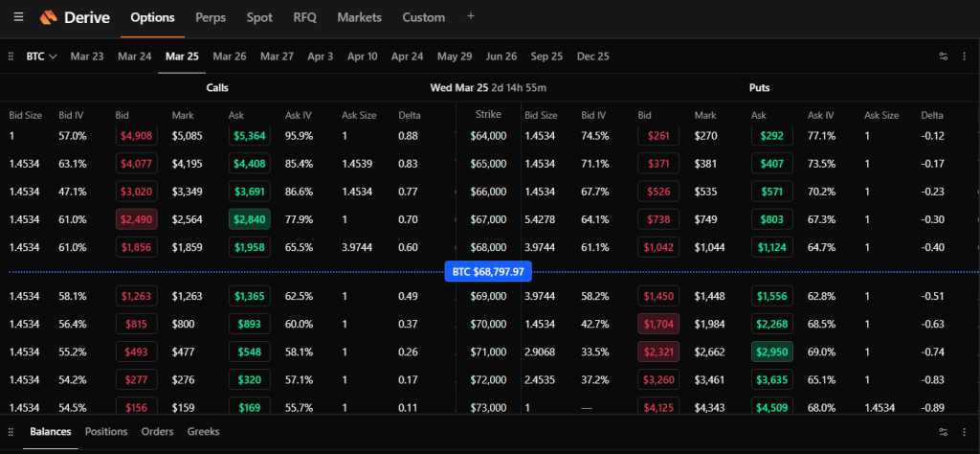980x454 pixels.
Task: Select the $2,950 put ask price
Action: tap(771, 351)
